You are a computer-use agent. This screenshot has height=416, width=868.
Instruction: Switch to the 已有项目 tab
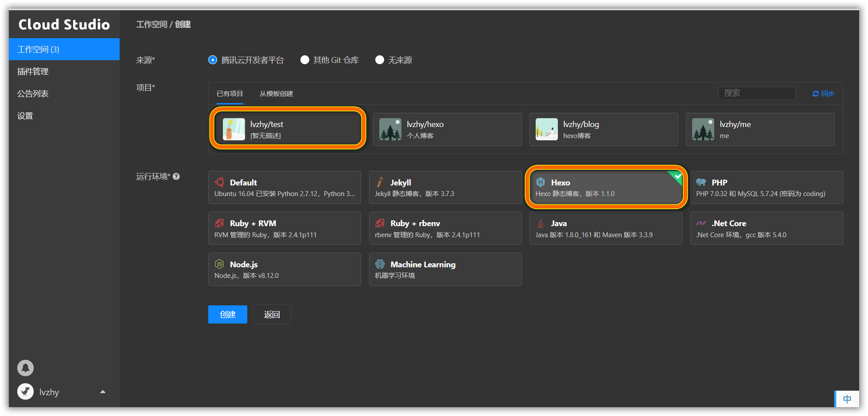[230, 94]
